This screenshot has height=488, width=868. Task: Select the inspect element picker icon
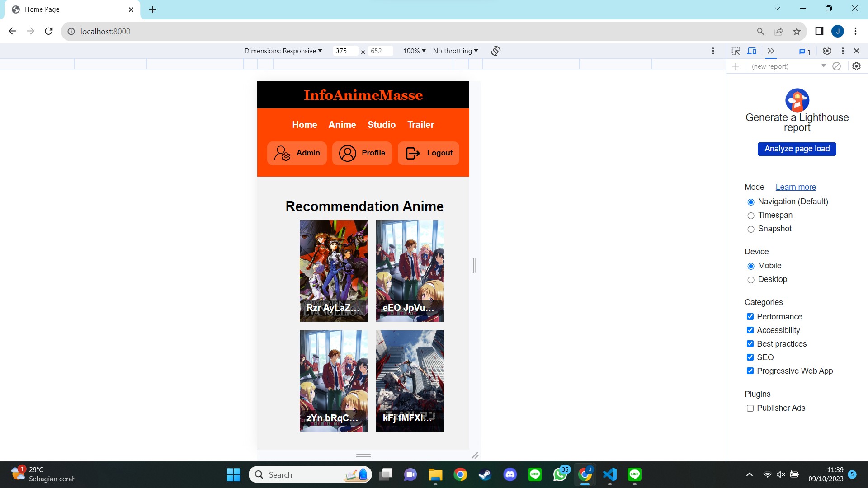click(736, 51)
